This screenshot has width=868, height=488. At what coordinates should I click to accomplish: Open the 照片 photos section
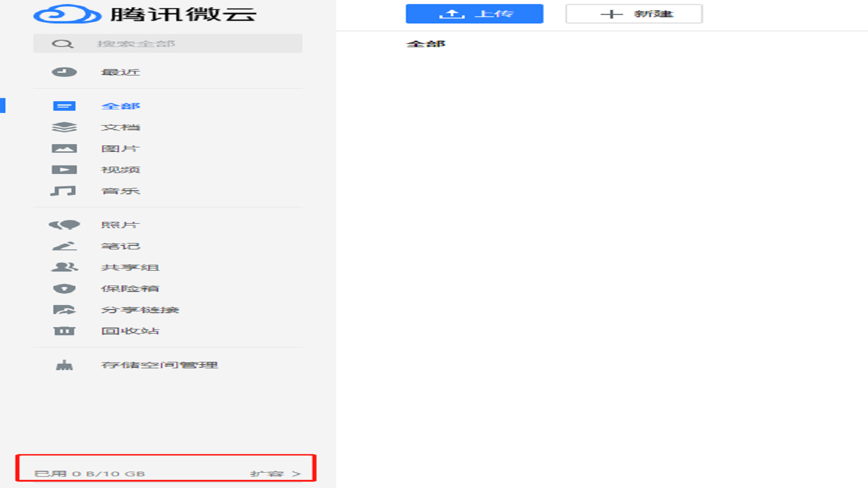point(120,225)
